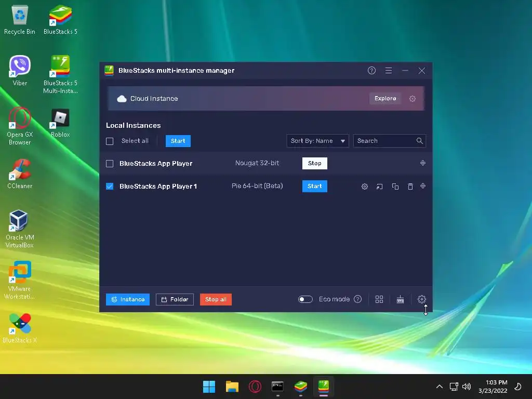Select the VMware Workstation desktop icon

[x=20, y=280]
